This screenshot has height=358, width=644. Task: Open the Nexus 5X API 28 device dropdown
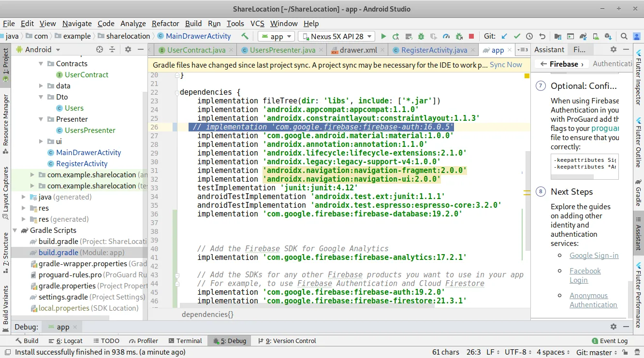[x=337, y=36]
